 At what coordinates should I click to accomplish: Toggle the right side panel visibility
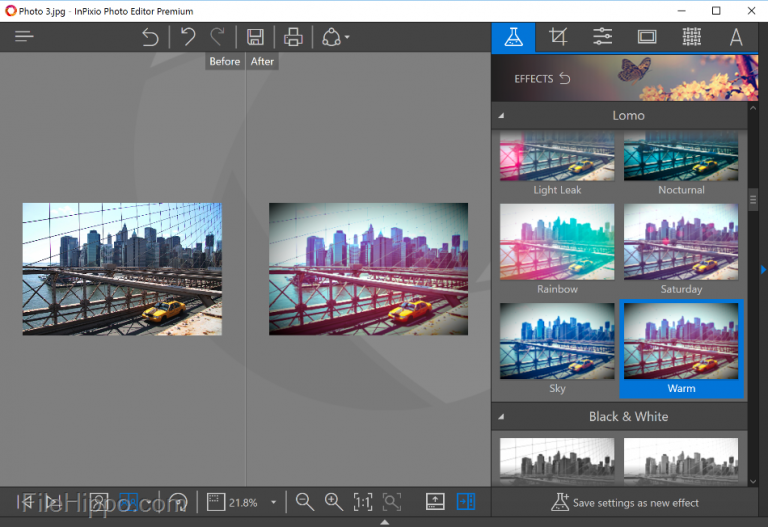(x=465, y=502)
